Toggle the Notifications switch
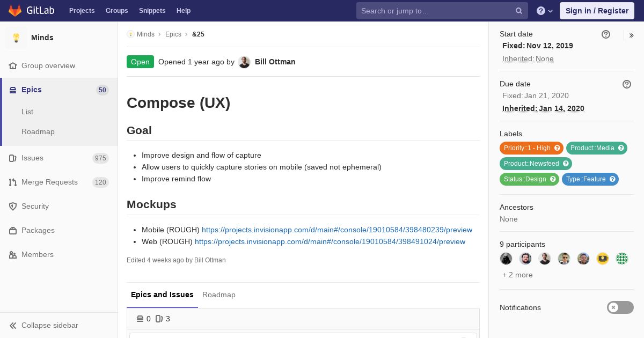Screen dimensions: 644x338 [620, 307]
